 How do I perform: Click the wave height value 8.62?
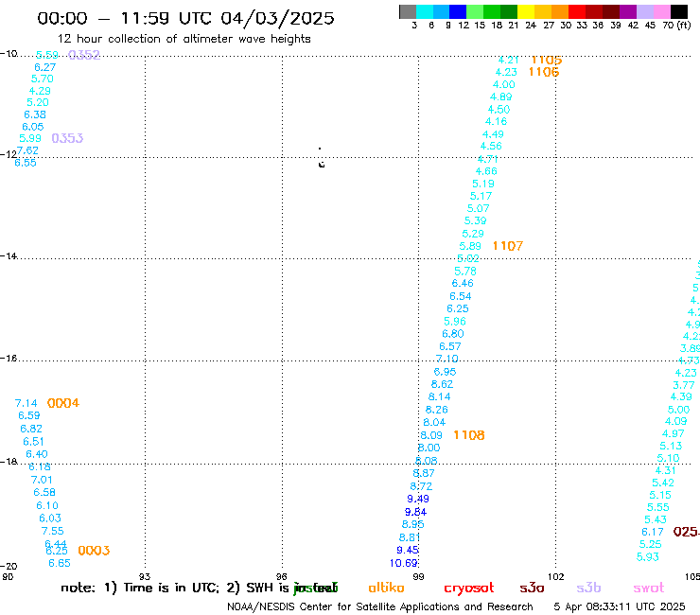[x=442, y=384]
